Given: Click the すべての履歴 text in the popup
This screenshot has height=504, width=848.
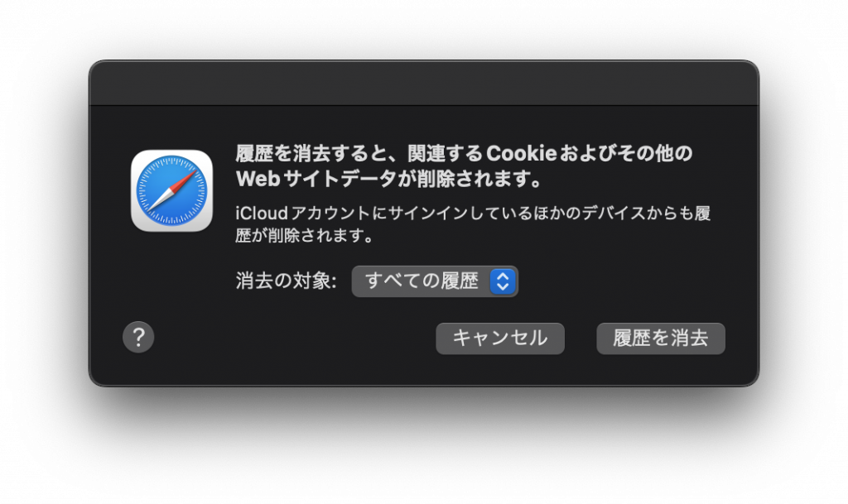Looking at the screenshot, I should 422,281.
